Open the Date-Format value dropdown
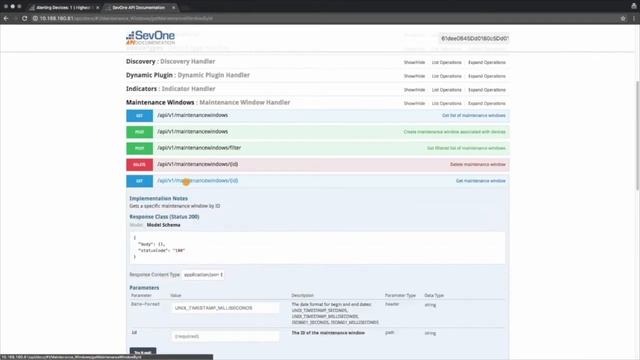This screenshot has height=360, width=640. coord(225,308)
